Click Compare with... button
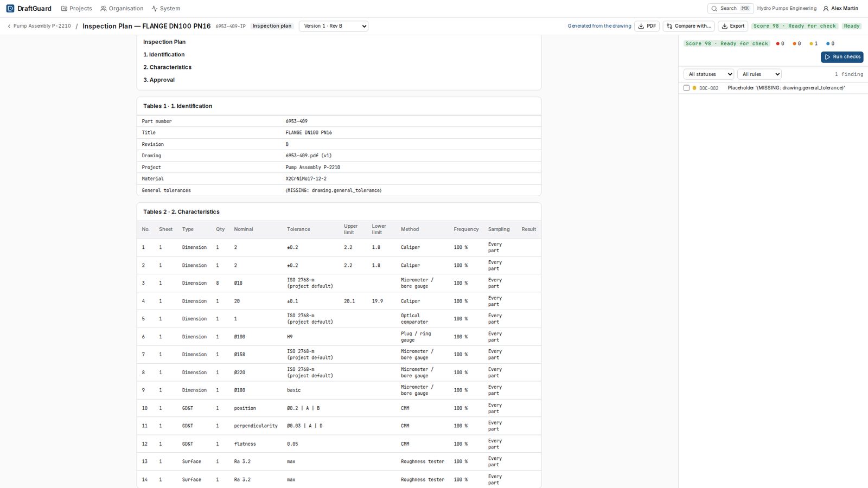 (688, 26)
